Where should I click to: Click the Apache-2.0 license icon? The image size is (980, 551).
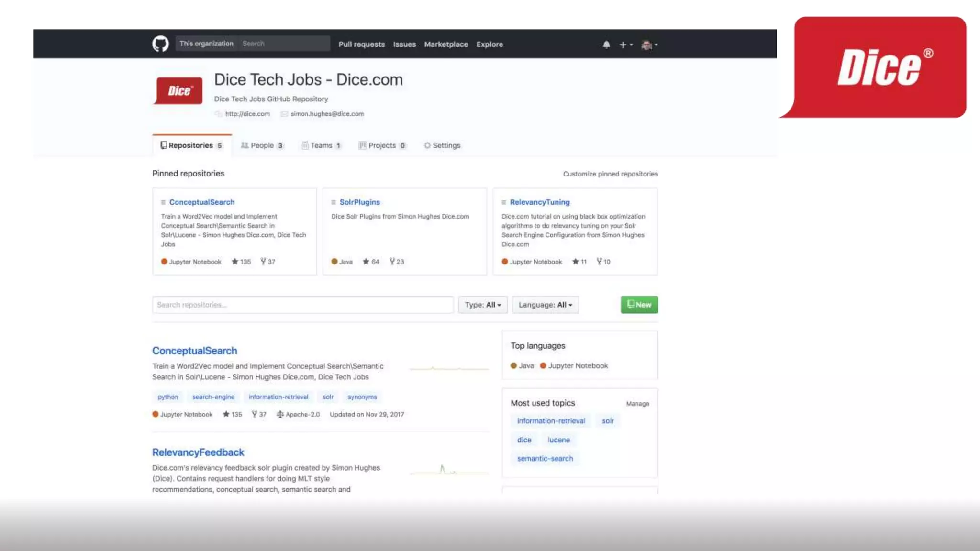pos(280,414)
